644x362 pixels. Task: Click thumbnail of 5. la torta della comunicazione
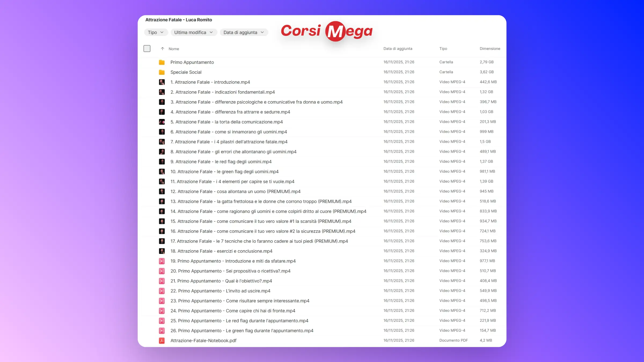click(x=162, y=122)
